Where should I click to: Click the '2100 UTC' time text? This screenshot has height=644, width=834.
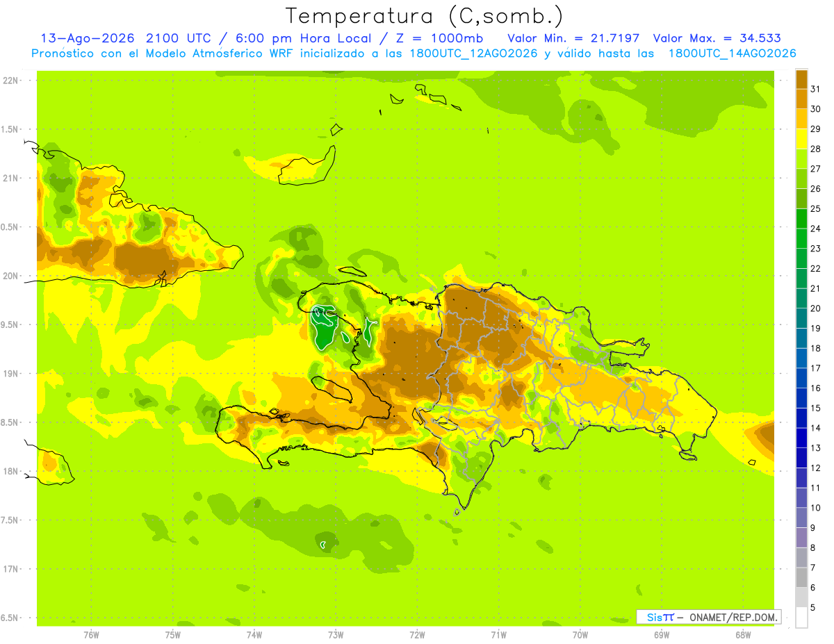click(x=179, y=38)
